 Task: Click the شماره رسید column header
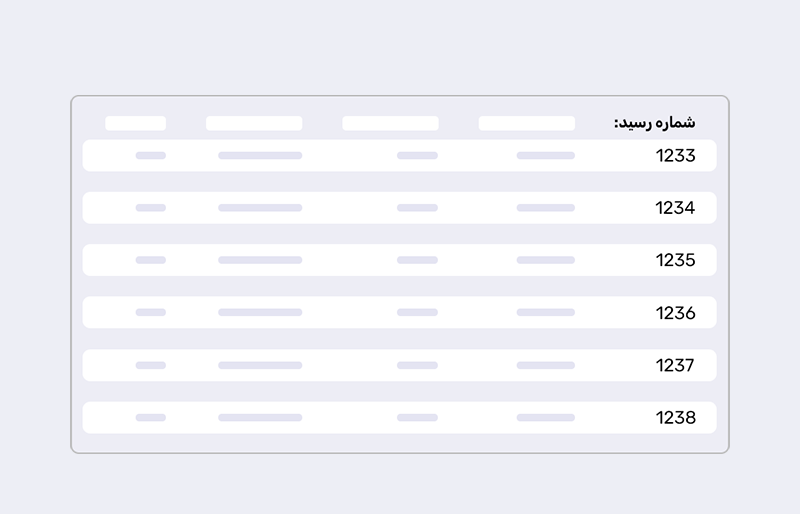coord(654,123)
